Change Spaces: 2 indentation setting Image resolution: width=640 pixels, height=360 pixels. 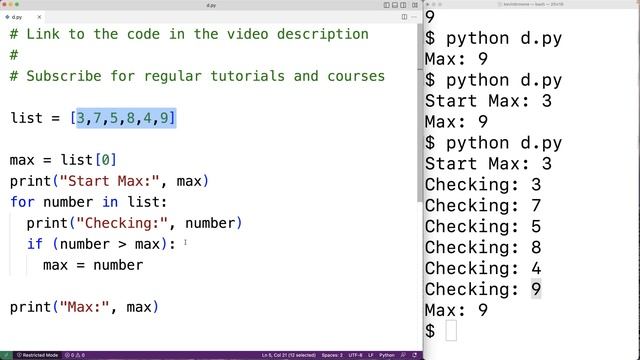332,355
